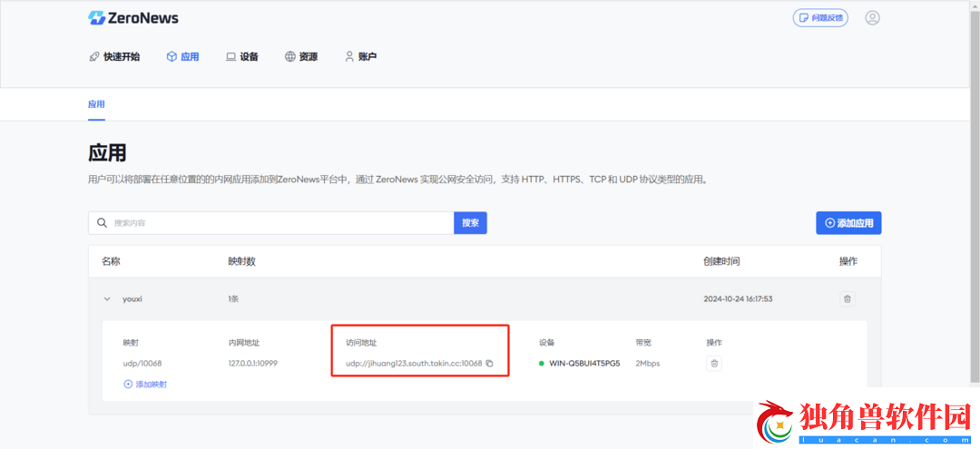Open the 资源 menu
The image size is (980, 449).
coord(301,57)
